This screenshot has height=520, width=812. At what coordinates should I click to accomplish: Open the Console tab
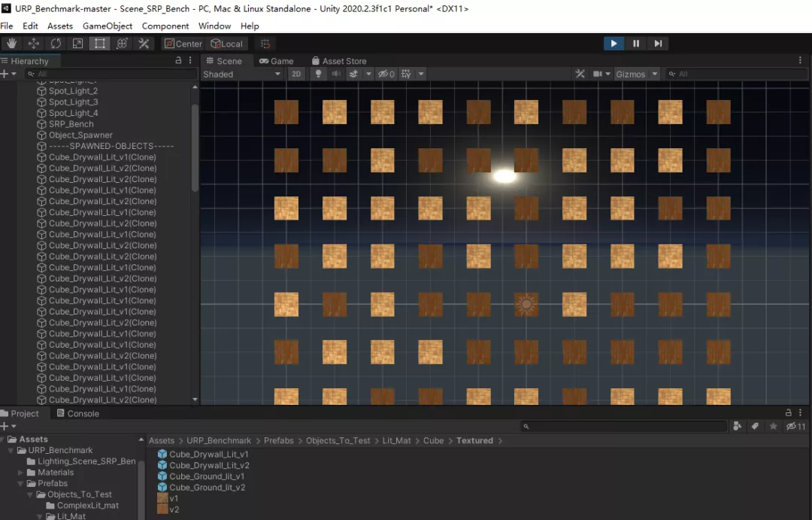(x=78, y=413)
